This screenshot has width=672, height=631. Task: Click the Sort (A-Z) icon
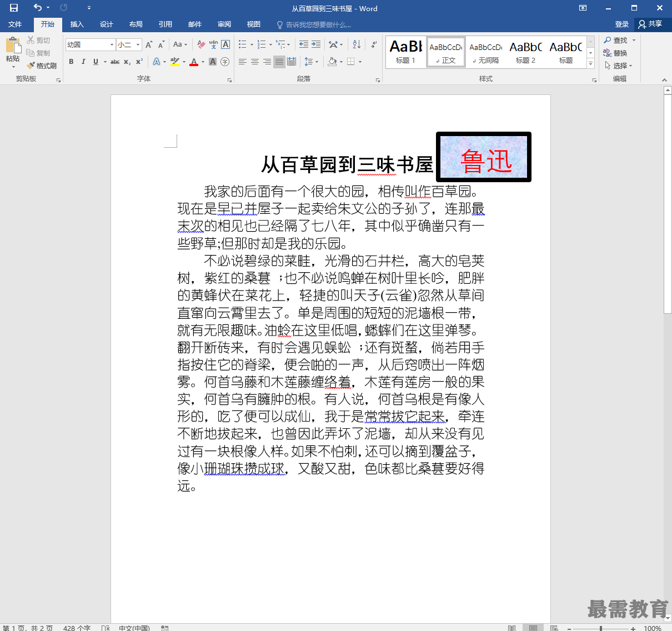(357, 44)
